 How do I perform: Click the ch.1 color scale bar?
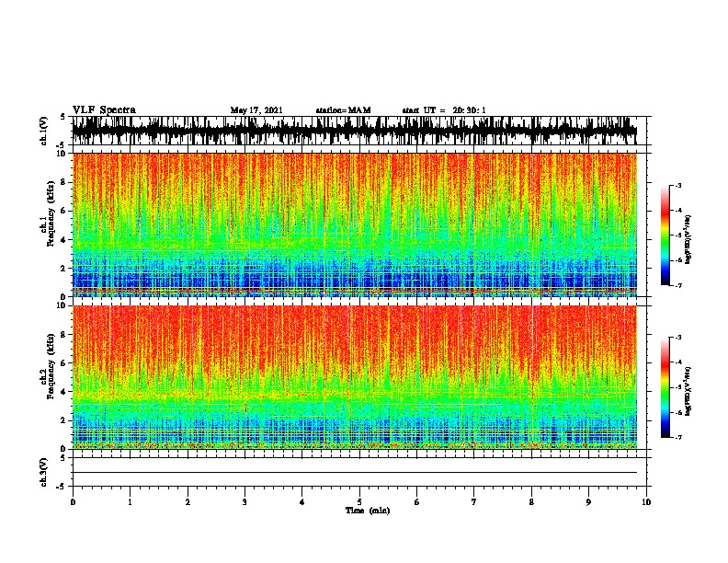(x=665, y=236)
